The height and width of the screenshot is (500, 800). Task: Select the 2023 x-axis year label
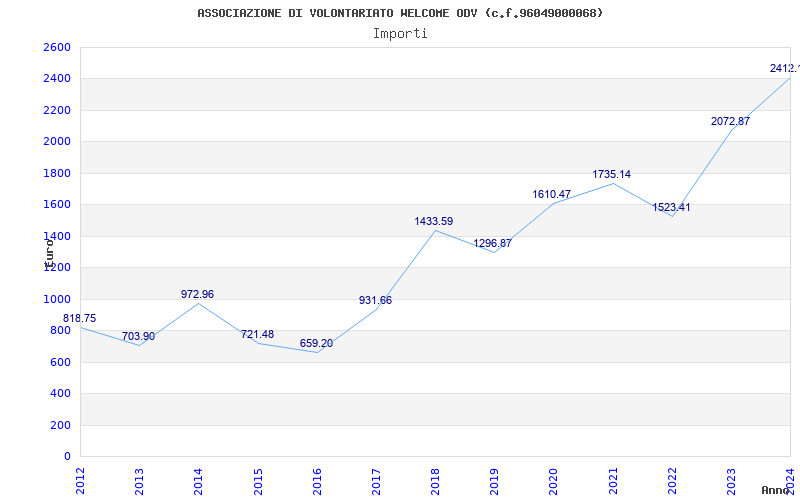click(x=731, y=481)
